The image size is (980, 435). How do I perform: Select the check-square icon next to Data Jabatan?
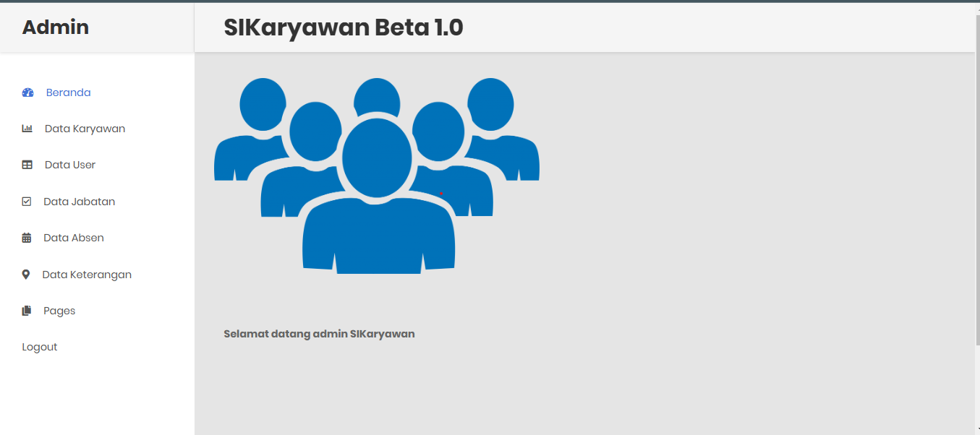[26, 201]
